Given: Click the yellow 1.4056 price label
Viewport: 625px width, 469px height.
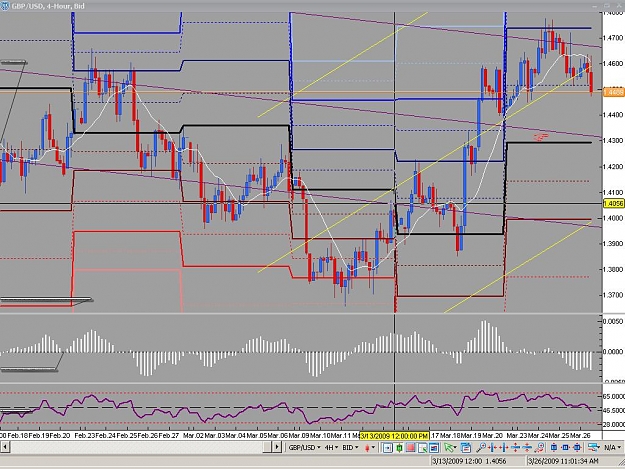Looking at the screenshot, I should (613, 204).
